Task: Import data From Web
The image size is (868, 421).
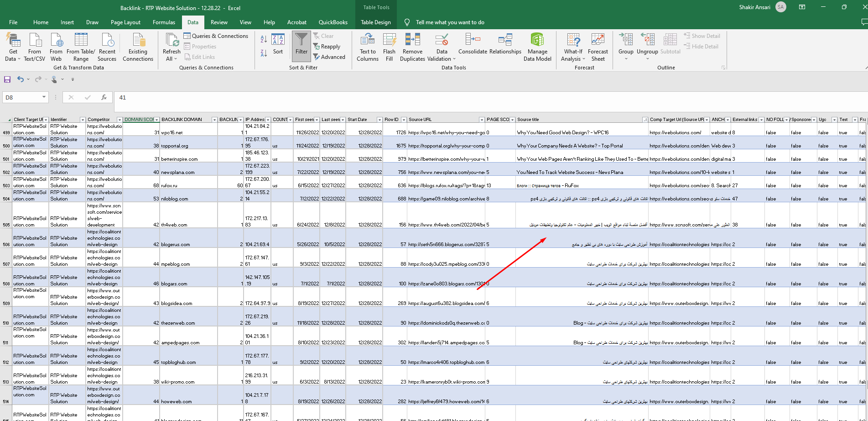Action: [x=56, y=47]
